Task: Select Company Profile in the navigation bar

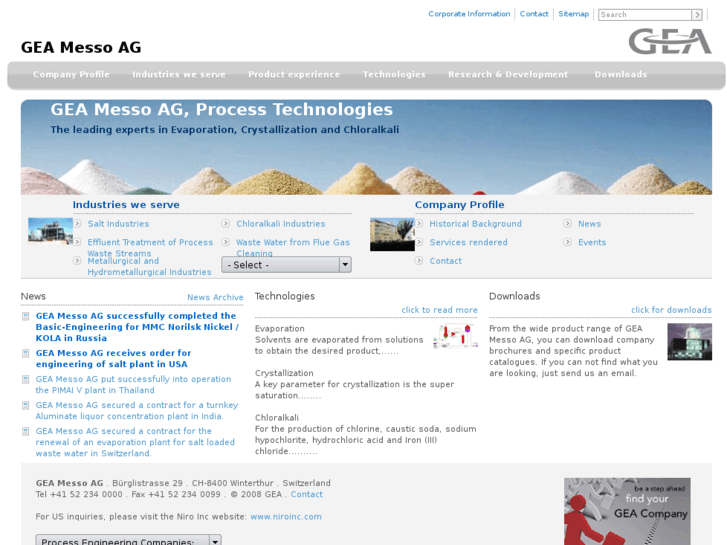Action: pyautogui.click(x=71, y=75)
